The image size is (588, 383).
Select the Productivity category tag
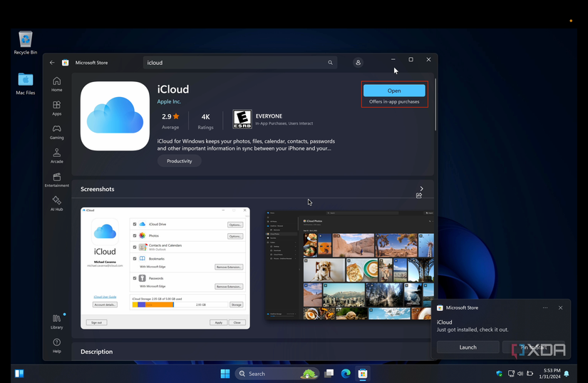pyautogui.click(x=179, y=161)
